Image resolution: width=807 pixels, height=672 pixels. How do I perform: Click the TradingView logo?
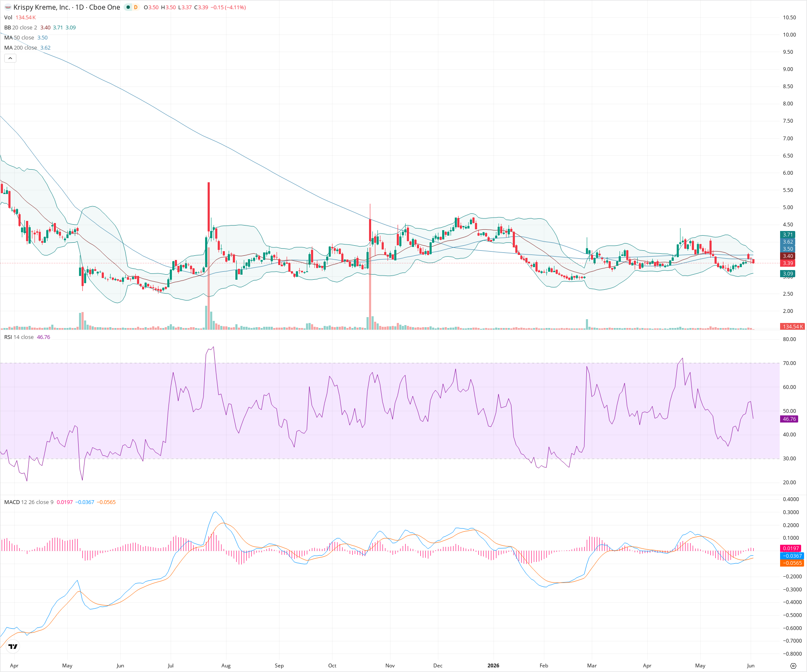point(13,646)
